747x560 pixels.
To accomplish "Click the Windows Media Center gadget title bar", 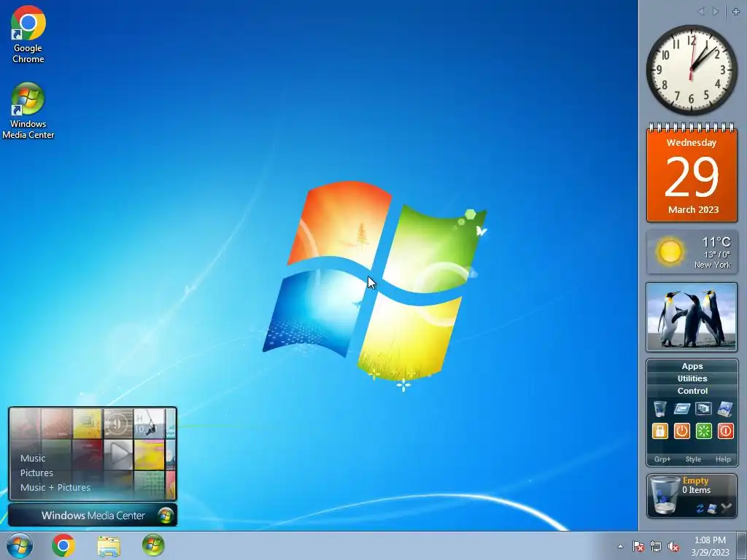I will point(93,516).
